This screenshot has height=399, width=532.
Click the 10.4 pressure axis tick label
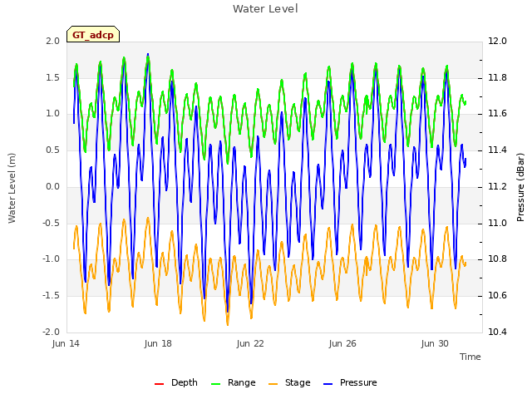[x=497, y=332]
